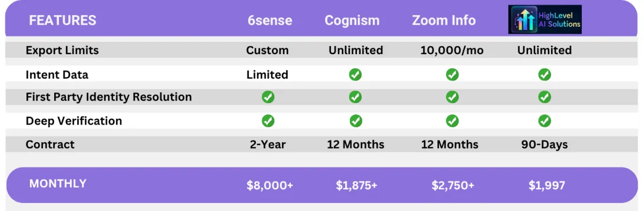The image size is (644, 211).
Task: Click HighLevel's First Party Identity Resolution checkmark
Action: pos(545,97)
